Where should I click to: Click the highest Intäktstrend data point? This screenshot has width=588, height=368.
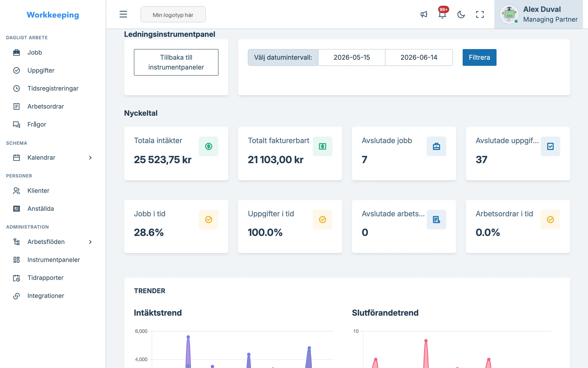(x=188, y=337)
